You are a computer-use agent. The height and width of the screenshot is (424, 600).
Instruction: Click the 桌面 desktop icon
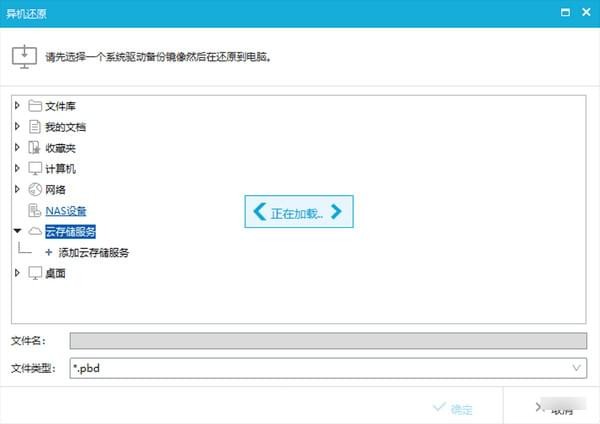point(35,273)
